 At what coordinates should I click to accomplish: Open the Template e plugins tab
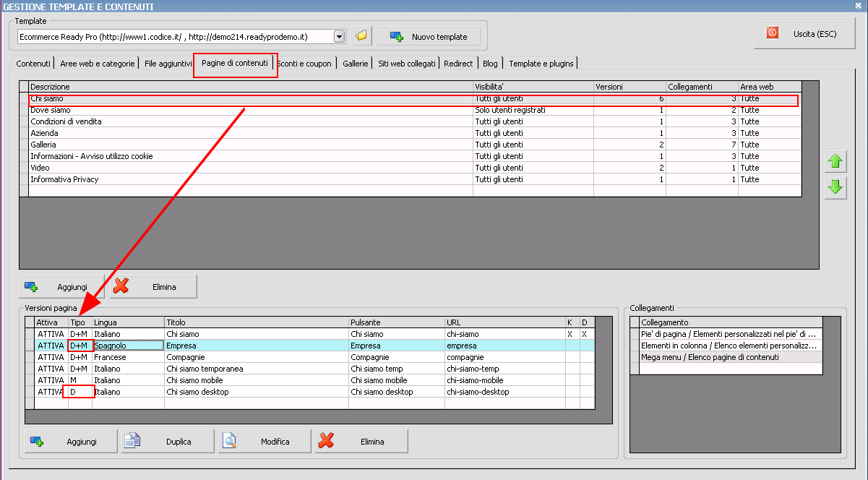point(541,64)
